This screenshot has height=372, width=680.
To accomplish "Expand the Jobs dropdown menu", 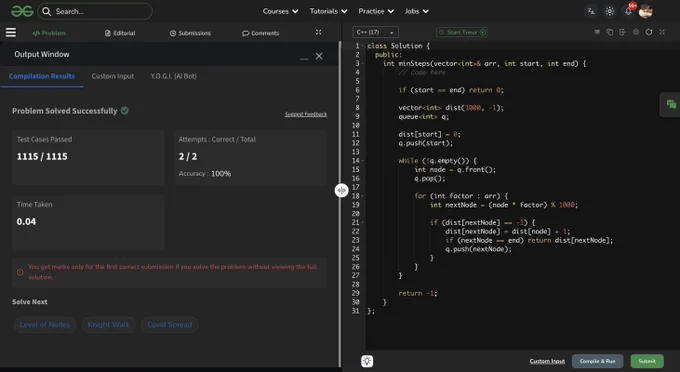I will [x=417, y=11].
